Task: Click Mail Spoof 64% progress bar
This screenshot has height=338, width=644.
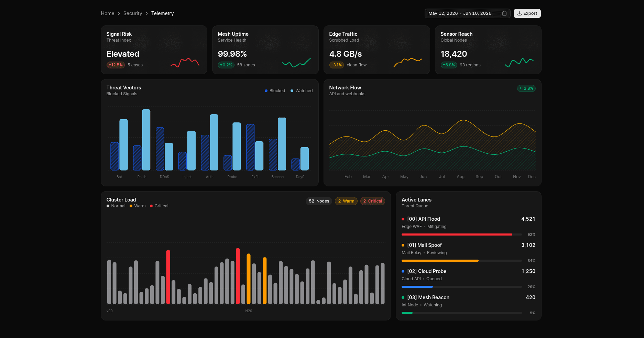Action: (462, 261)
